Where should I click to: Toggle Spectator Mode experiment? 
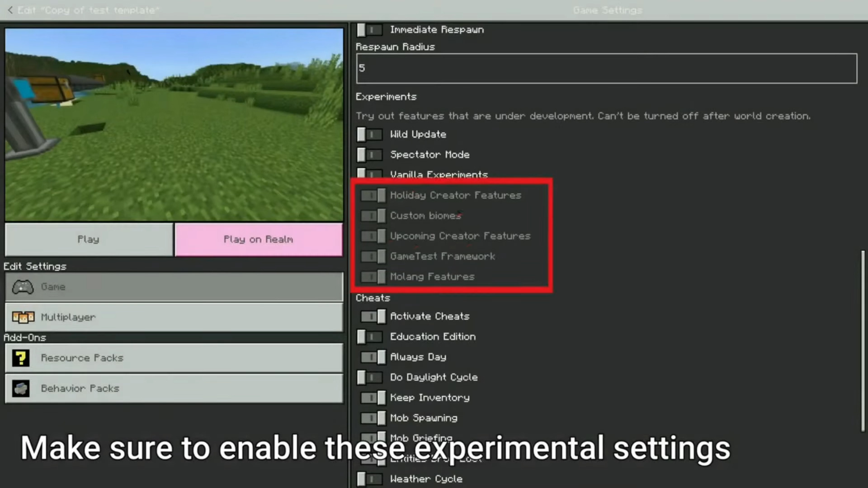370,155
